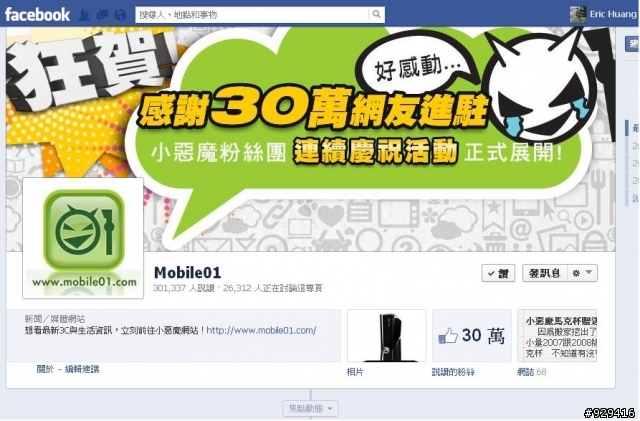The height and width of the screenshot is (421, 640).
Task: Open the Eric Huang profile name
Action: (613, 14)
